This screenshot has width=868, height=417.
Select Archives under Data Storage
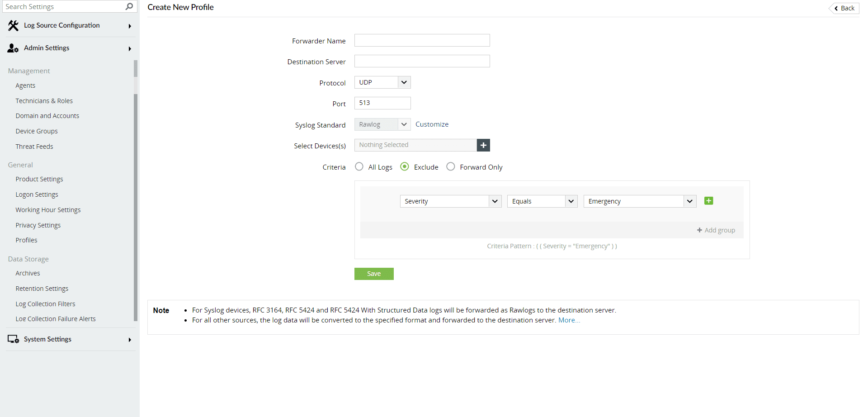(x=28, y=273)
